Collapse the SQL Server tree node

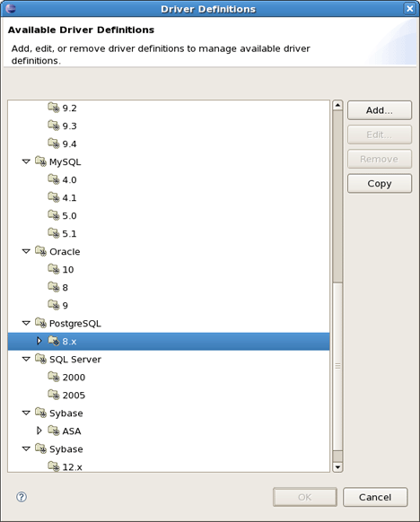click(x=26, y=359)
